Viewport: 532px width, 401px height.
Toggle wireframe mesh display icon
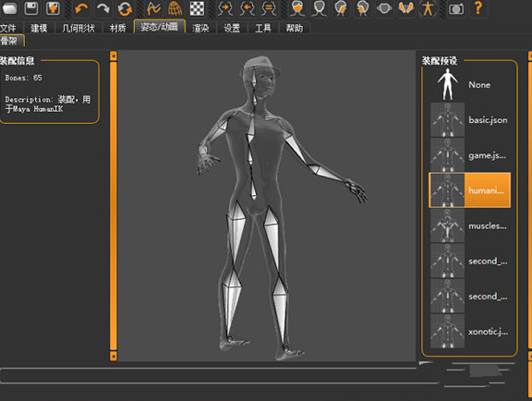(175, 8)
